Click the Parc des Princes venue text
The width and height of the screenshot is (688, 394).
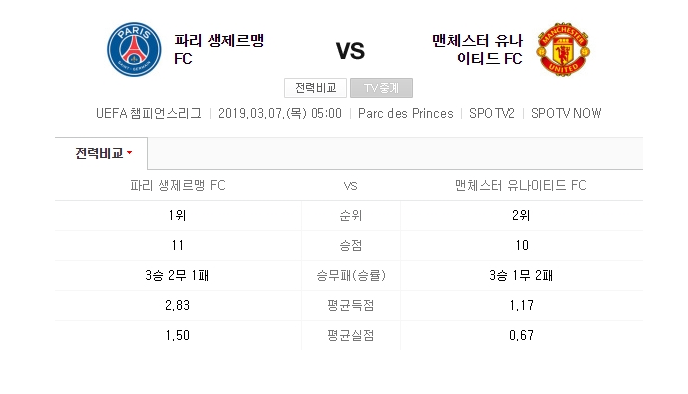pyautogui.click(x=405, y=114)
